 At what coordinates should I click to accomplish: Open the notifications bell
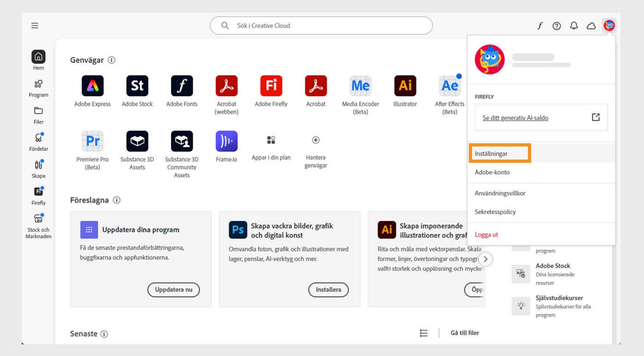click(x=574, y=26)
